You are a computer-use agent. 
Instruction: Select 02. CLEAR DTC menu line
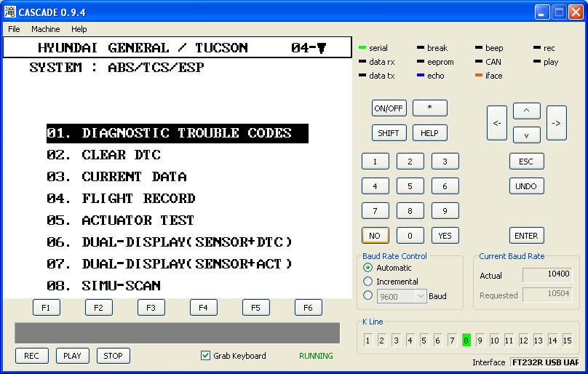point(103,155)
